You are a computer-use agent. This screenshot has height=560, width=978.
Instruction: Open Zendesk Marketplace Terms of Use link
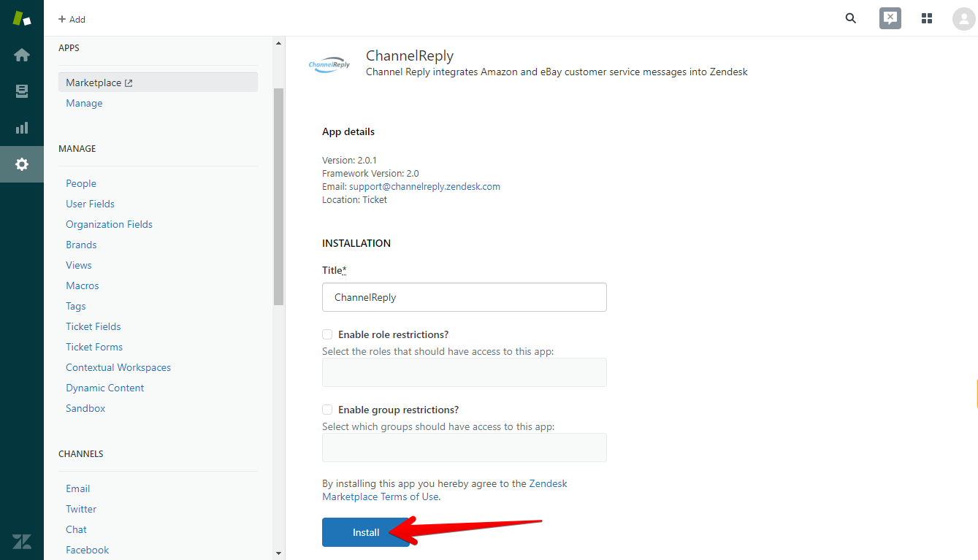point(445,490)
